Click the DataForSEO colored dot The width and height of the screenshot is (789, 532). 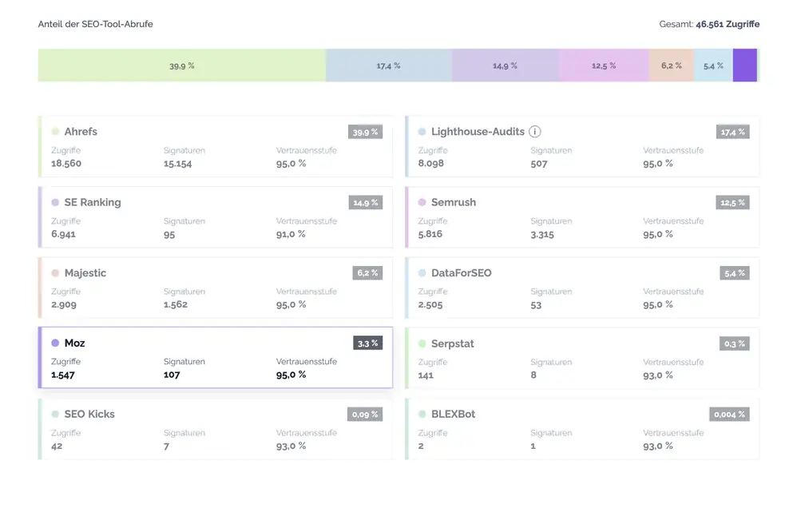coord(422,273)
